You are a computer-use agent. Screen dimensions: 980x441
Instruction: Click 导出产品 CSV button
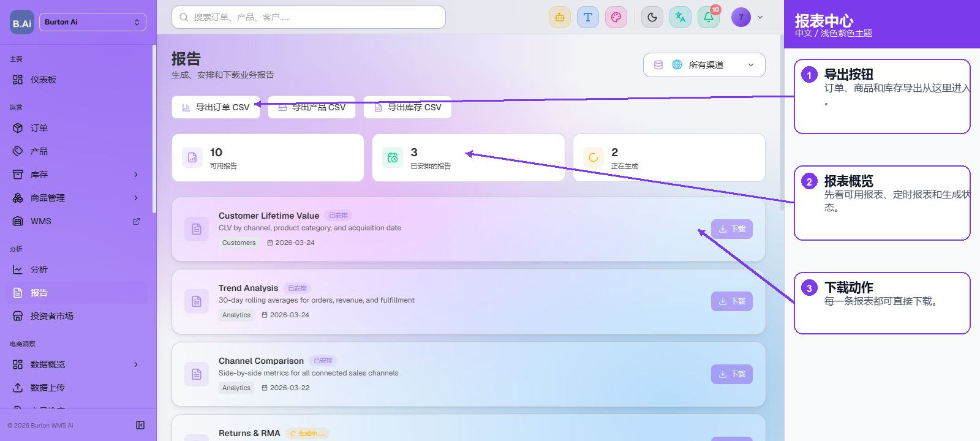point(312,107)
